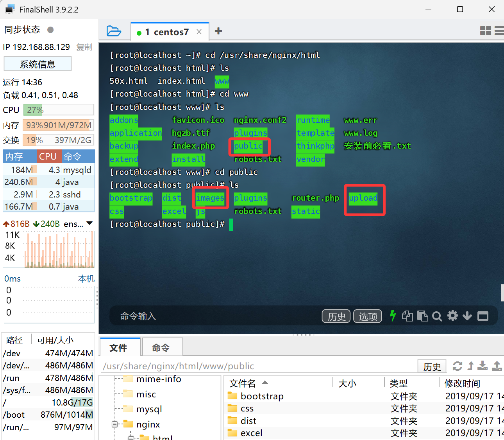The height and width of the screenshot is (440, 504).
Task: Click 复制 to copy the IP address
Action: tap(84, 47)
